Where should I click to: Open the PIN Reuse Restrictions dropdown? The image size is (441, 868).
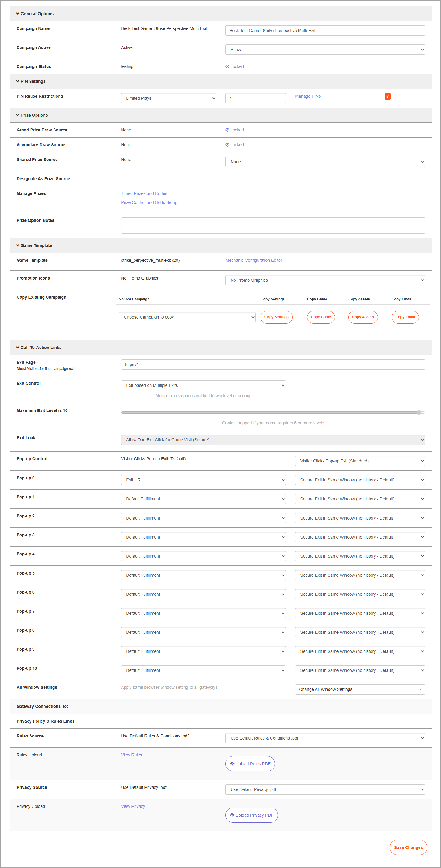168,99
